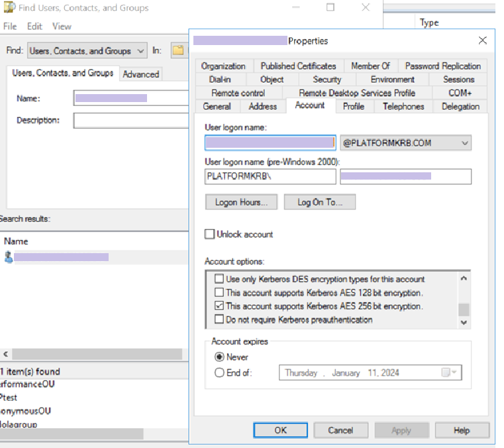The height and width of the screenshot is (448, 504).
Task: Open the Find type dropdown
Action: pyautogui.click(x=87, y=50)
